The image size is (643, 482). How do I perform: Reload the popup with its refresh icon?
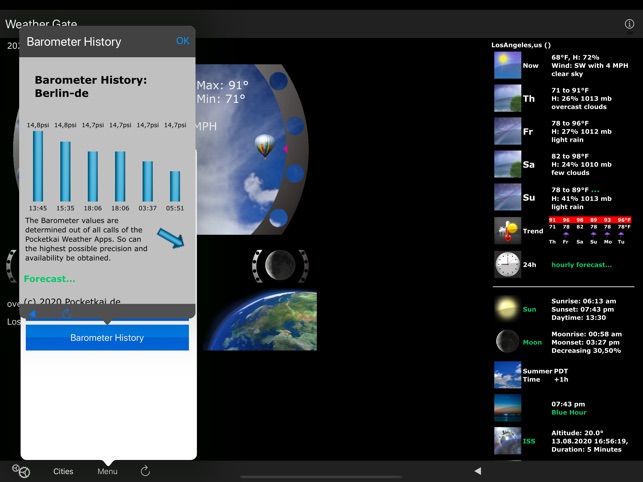66,314
